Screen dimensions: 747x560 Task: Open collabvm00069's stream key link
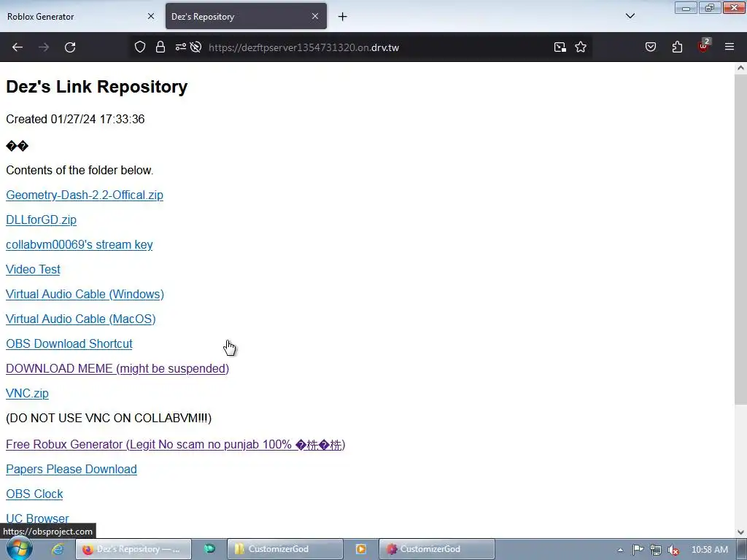(x=79, y=245)
